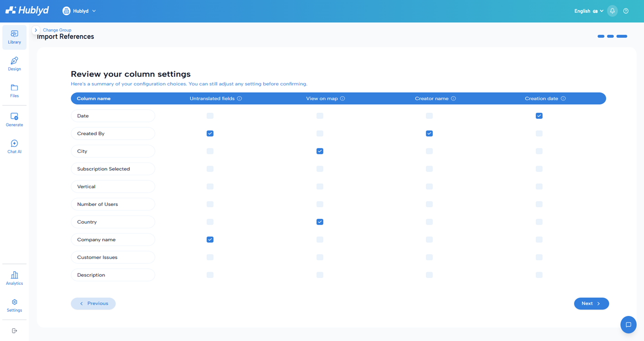Expand the Hublyd workspace dropdown
This screenshot has height=341, width=644.
point(79,11)
